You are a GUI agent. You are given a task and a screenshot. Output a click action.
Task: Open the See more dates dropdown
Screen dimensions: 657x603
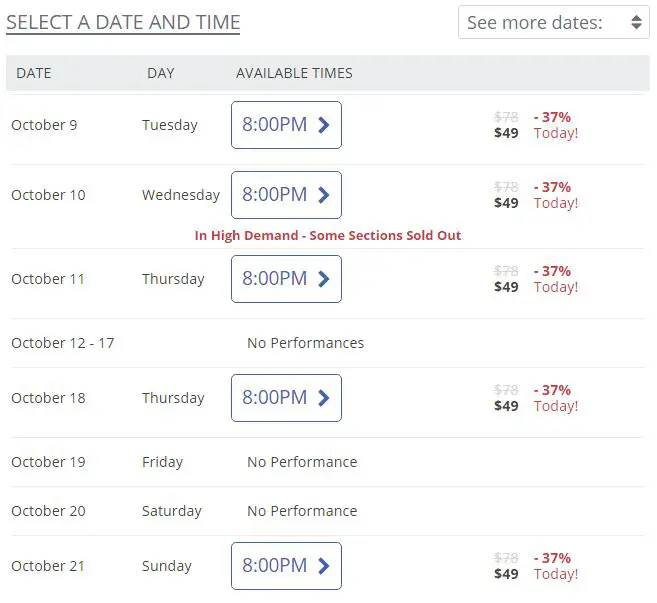tap(554, 22)
